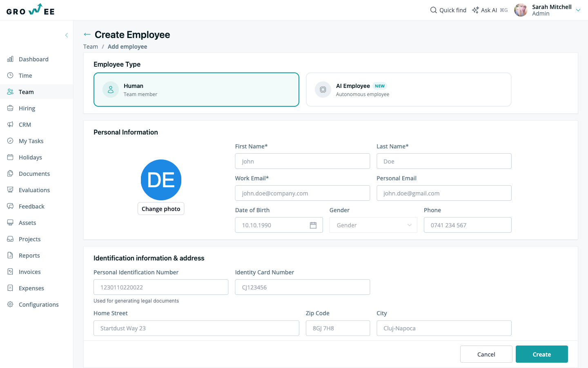The width and height of the screenshot is (588, 368).
Task: Click the Add employee breadcrumb text
Action: (127, 47)
